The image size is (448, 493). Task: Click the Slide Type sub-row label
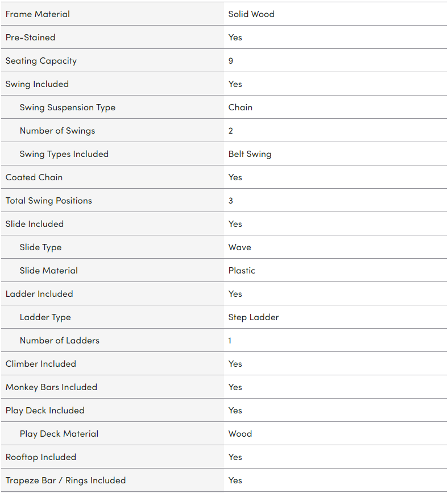point(41,247)
